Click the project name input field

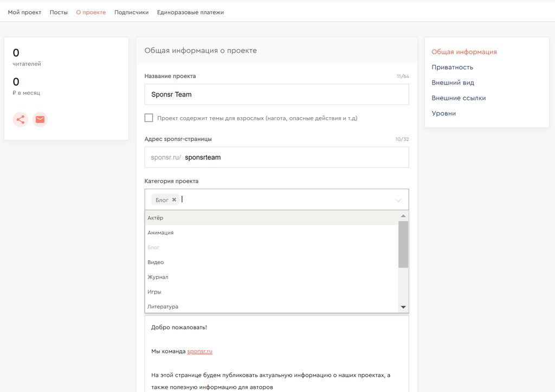tap(276, 94)
